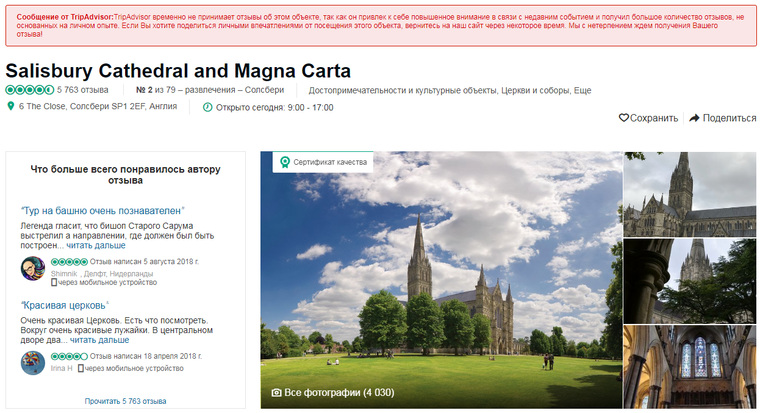Image resolution: width=760 pixels, height=413 pixels.
Task: Click Shimnik's round avatar picture
Action: pyautogui.click(x=33, y=269)
